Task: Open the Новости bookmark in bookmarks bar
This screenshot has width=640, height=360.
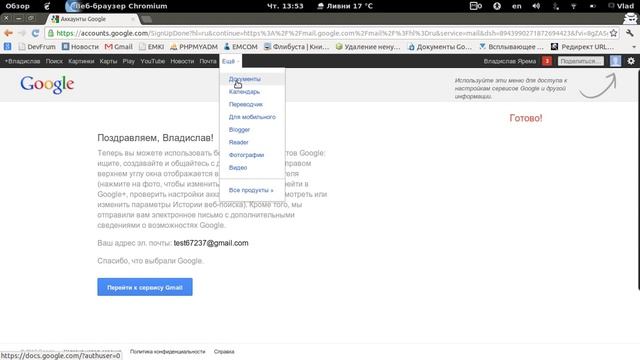Action: coord(80,47)
